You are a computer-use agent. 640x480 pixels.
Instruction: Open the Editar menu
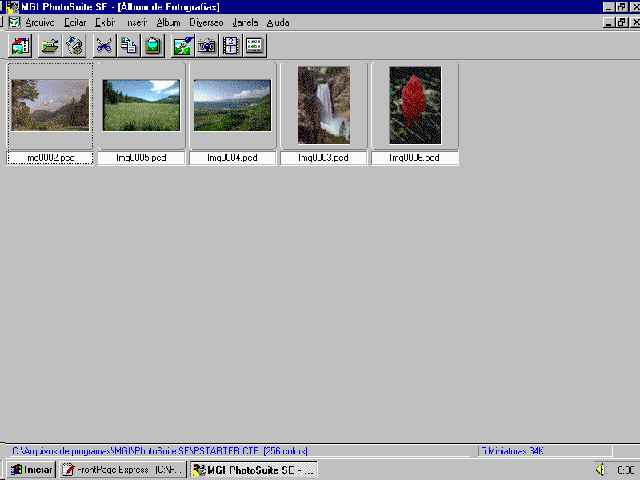click(x=75, y=22)
